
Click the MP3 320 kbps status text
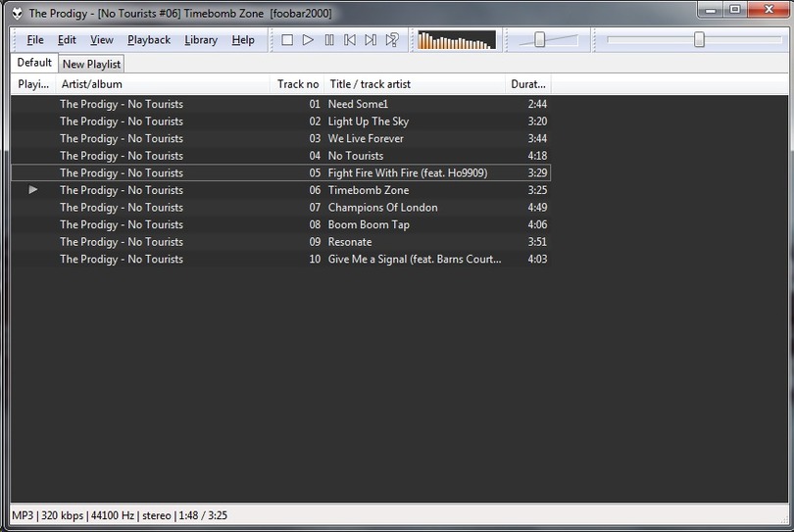click(x=48, y=515)
